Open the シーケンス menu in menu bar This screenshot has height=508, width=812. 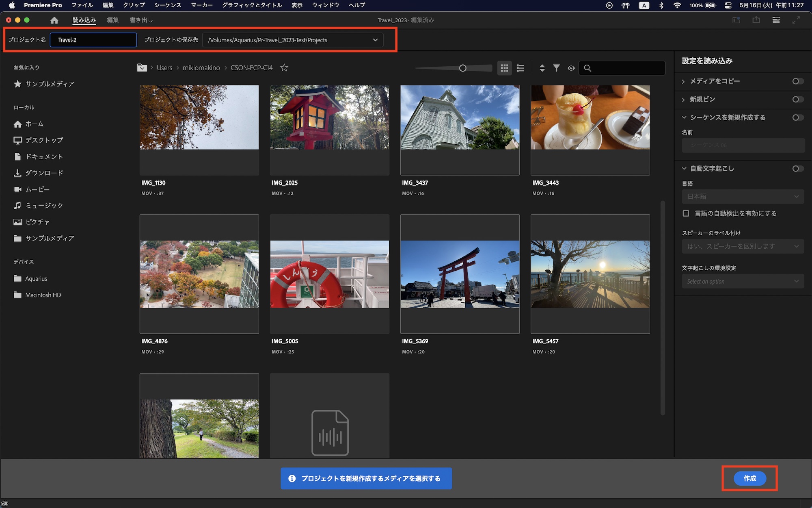[167, 5]
